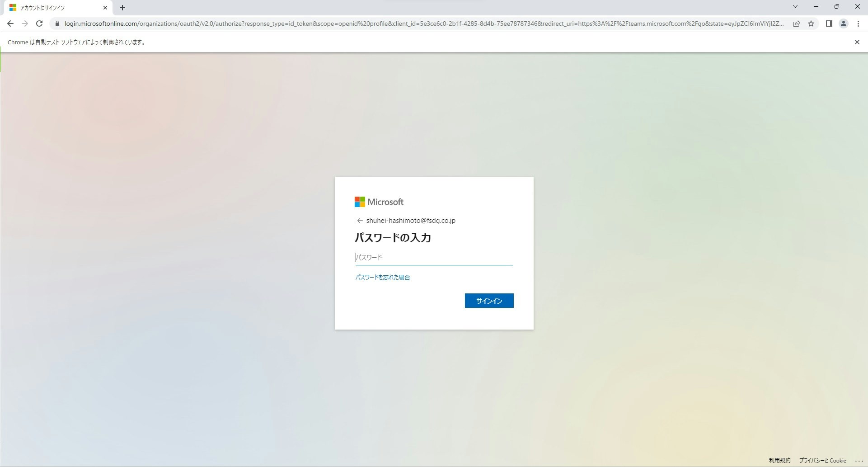The height and width of the screenshot is (467, 868).
Task: Open パスワードを忘れた場合 link
Action: [383, 277]
